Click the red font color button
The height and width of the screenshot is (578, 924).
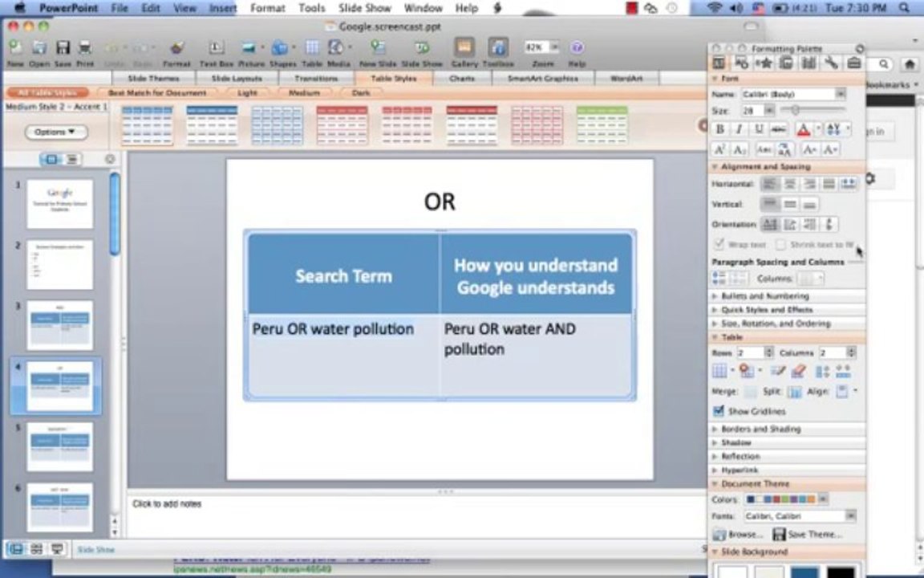803,129
